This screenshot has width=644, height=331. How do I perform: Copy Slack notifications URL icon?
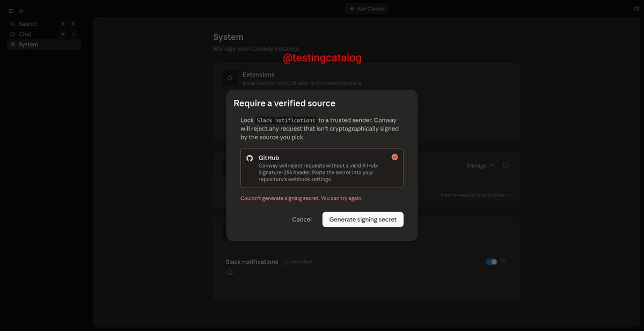click(x=230, y=272)
